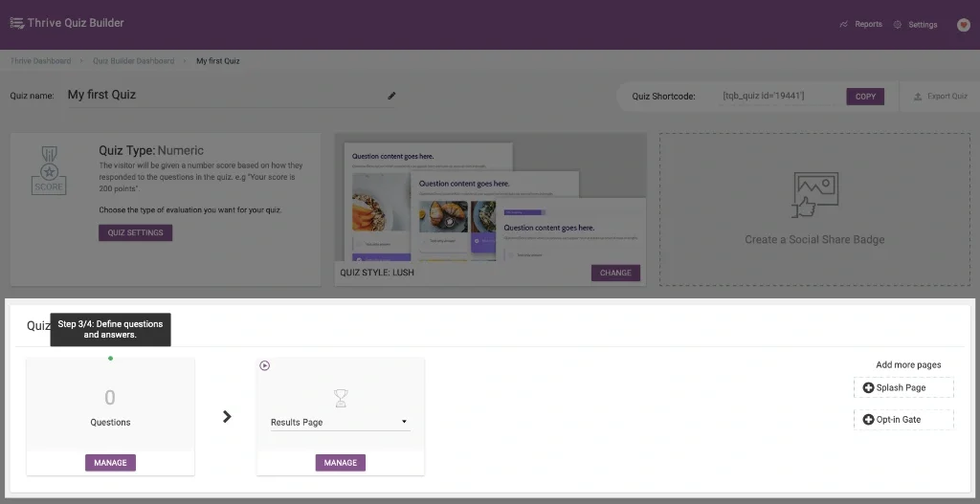Click the plus icon for Opt-in Gate

pyautogui.click(x=868, y=419)
